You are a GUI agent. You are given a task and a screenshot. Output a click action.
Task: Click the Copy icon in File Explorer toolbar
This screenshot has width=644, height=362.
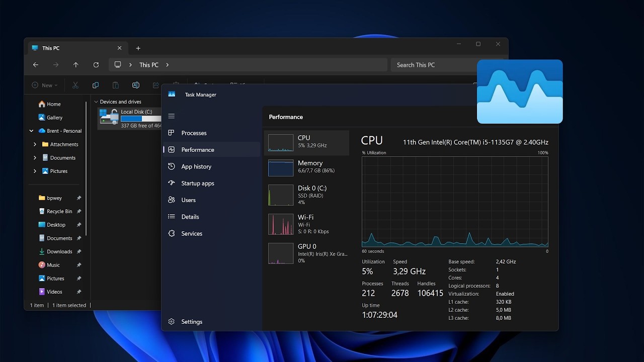[96, 85]
